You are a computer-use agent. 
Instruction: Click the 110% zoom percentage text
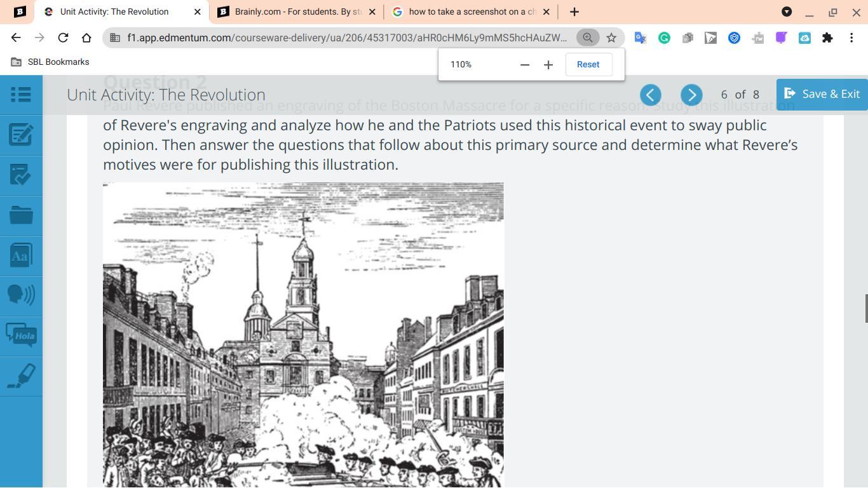pyautogui.click(x=461, y=65)
